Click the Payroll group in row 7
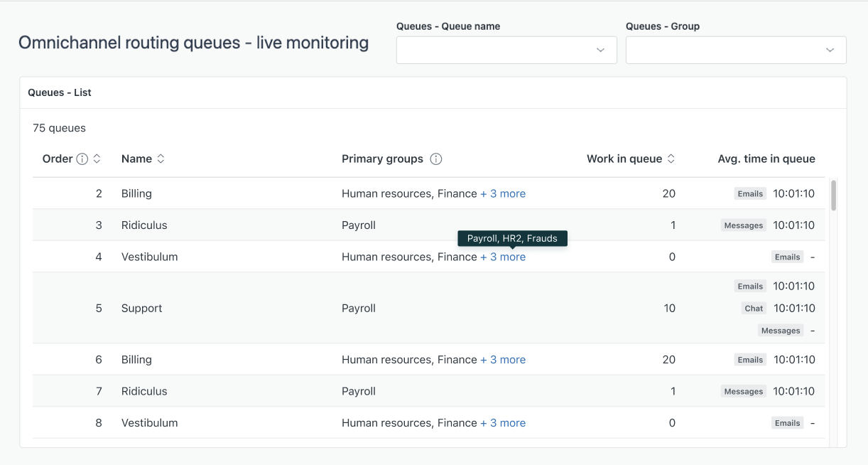 point(359,391)
